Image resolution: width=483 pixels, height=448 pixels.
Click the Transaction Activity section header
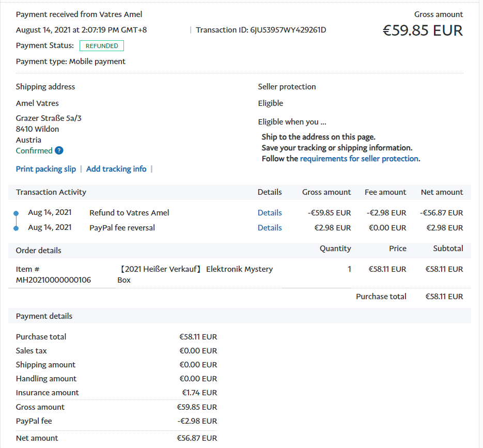coord(51,192)
